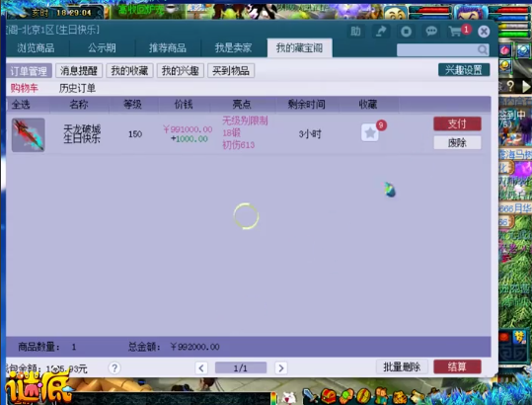532x405 pixels.
Task: Toggle the star favorite on 天龙破城 row
Action: pos(370,132)
